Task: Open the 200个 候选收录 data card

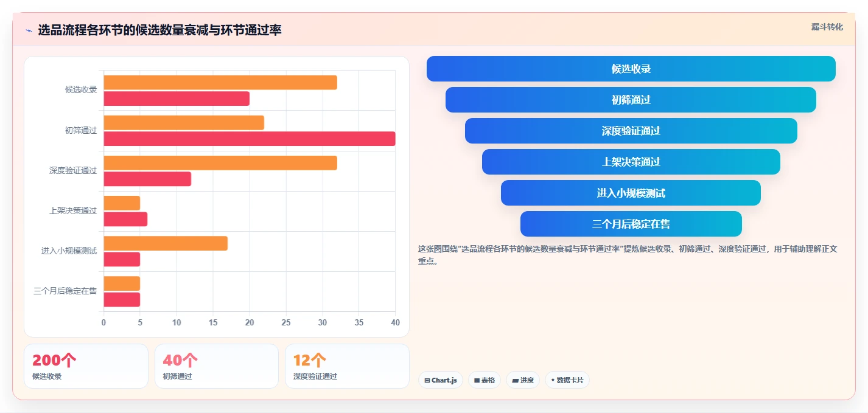Action: tap(86, 366)
